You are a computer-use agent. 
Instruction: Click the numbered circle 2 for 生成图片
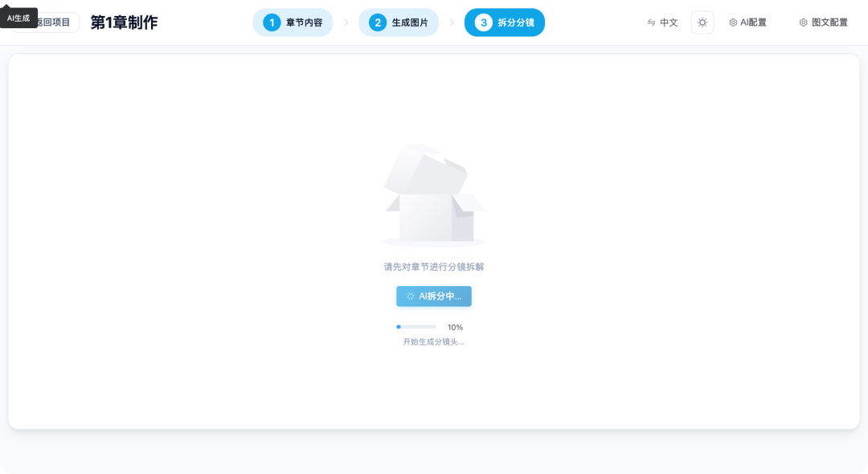coord(377,22)
